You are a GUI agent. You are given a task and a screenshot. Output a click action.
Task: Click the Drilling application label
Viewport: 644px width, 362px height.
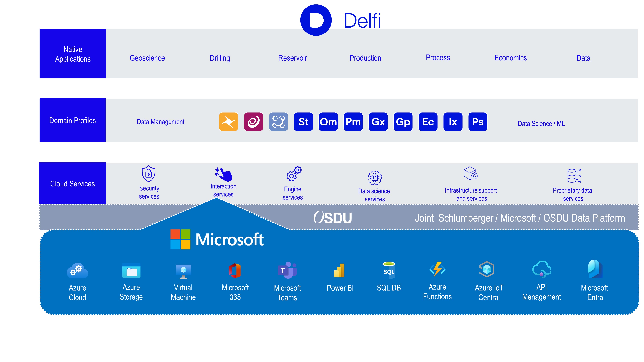220,58
